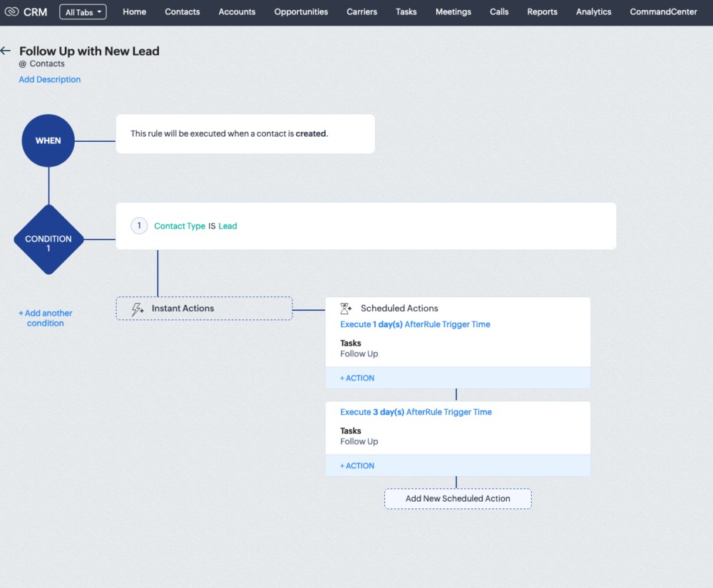
Task: Click the back arrow beside rule title
Action: click(x=6, y=51)
